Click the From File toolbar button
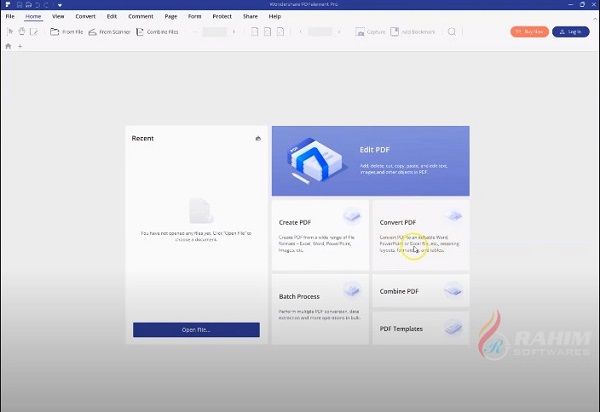Viewport: 600px width, 412px height. pyautogui.click(x=67, y=32)
